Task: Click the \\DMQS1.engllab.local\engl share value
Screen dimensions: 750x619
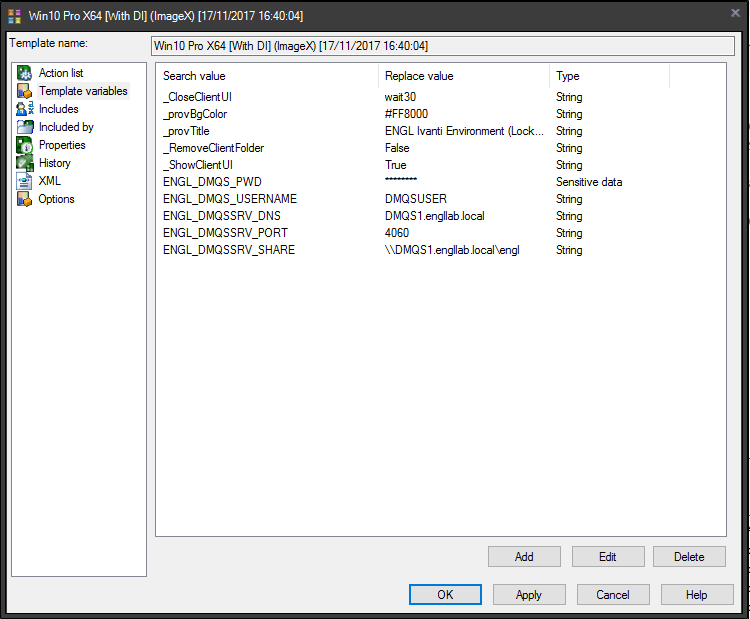Action: tap(452, 250)
